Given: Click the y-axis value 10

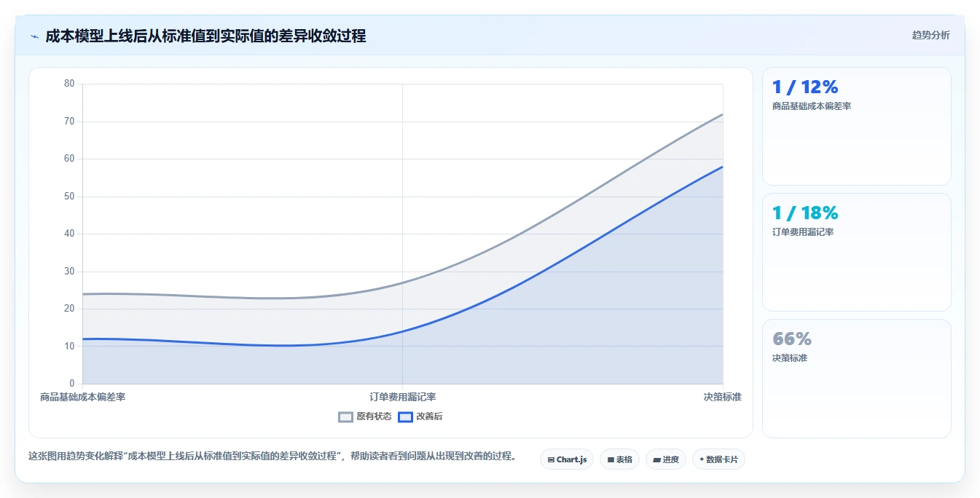Looking at the screenshot, I should coord(69,347).
